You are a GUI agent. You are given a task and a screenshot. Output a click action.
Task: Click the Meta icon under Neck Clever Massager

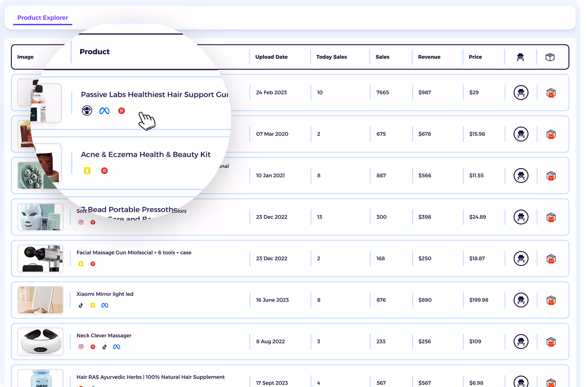point(116,347)
